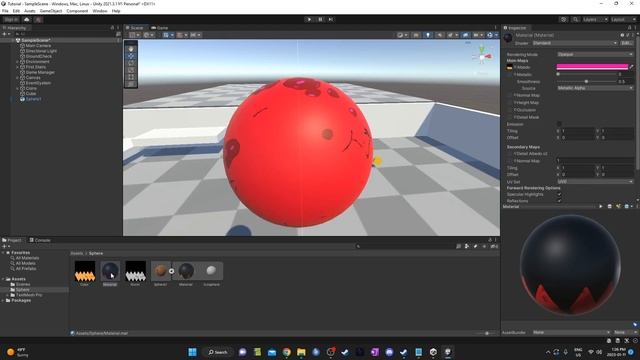Click All Materials favorite search
This screenshot has width=640, height=360.
click(x=27, y=258)
